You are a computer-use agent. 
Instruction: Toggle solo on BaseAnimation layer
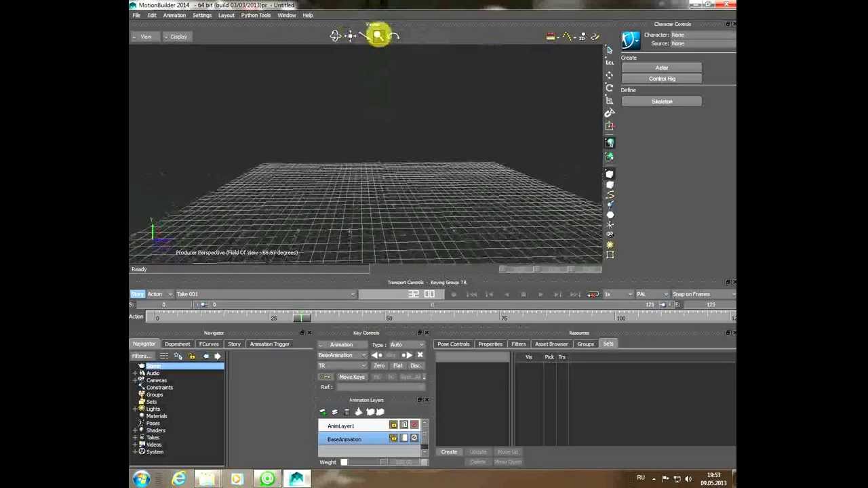tap(404, 438)
